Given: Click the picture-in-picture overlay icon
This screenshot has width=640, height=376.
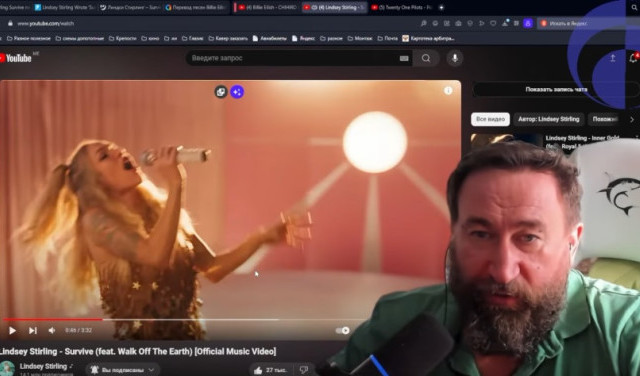Looking at the screenshot, I should [x=221, y=92].
